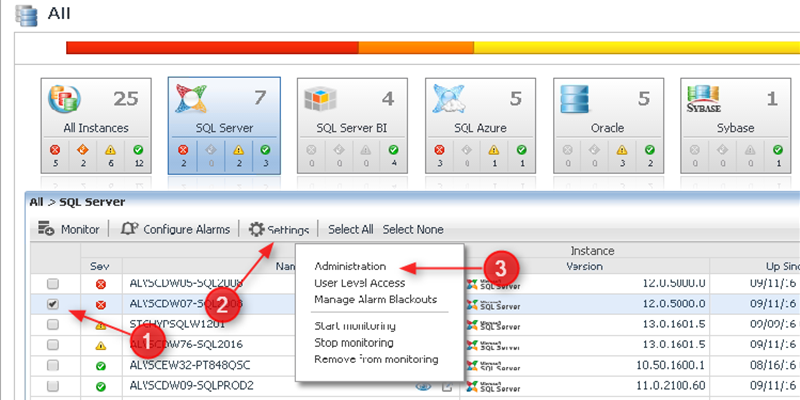The image size is (800, 400).
Task: Click version value 10.50.1600.1
Action: click(671, 365)
